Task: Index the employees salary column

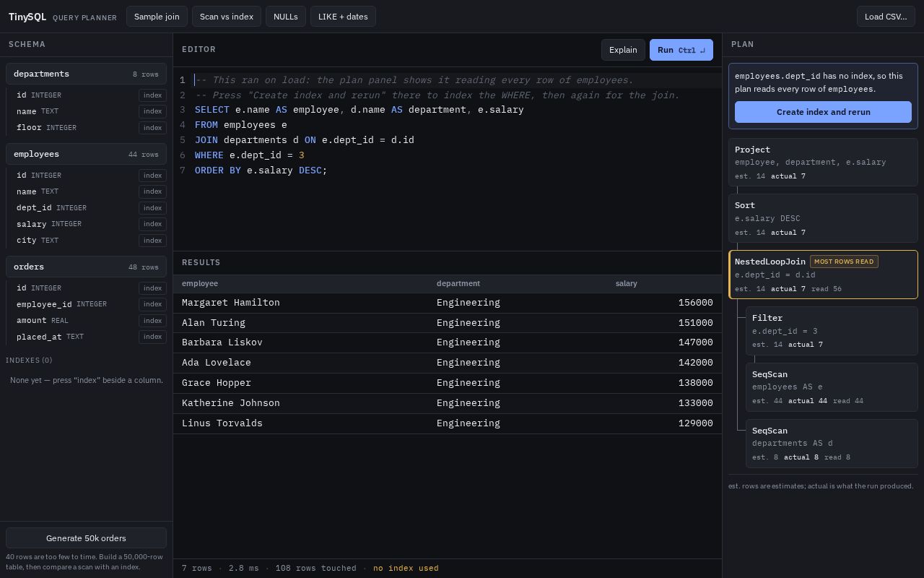Action: (152, 224)
